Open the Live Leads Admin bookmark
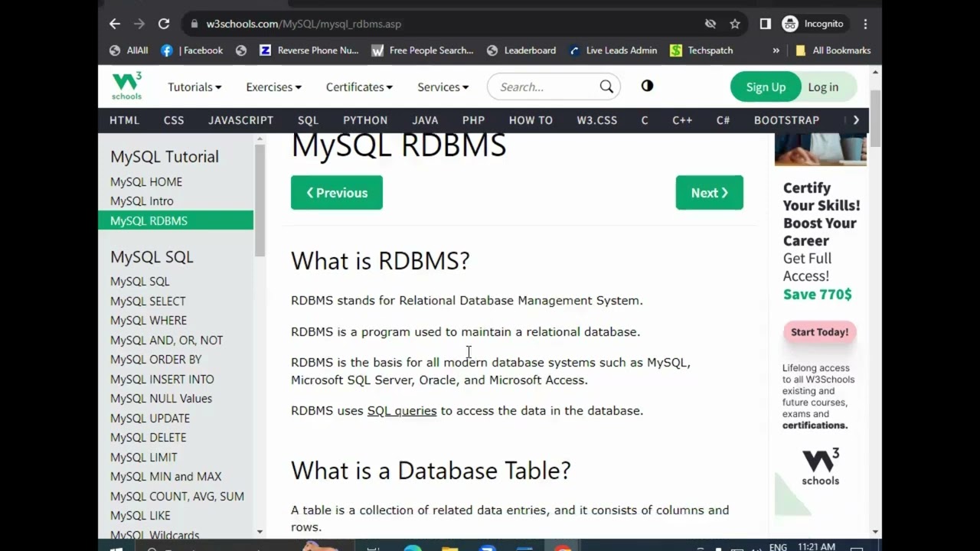980x551 pixels. click(612, 51)
